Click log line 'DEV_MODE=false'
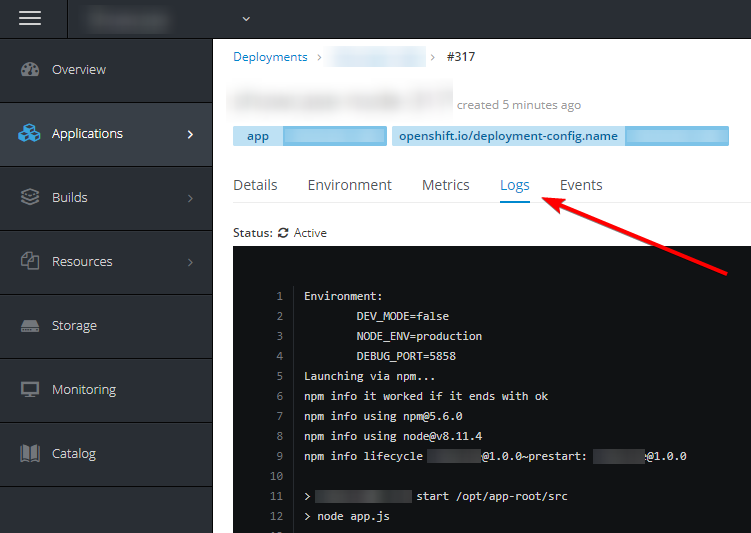 coord(402,317)
